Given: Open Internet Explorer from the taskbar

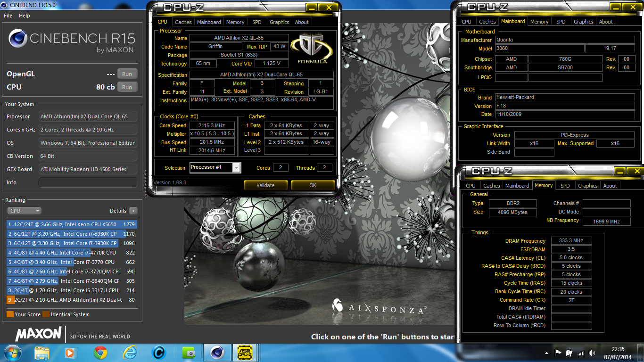Looking at the screenshot, I should coord(129,353).
